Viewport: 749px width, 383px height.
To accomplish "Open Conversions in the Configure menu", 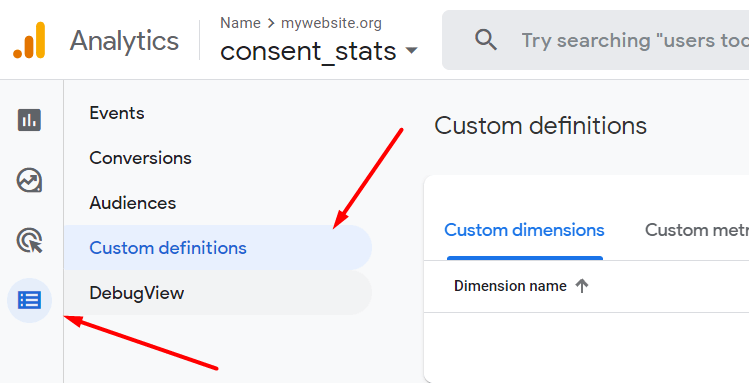I will [140, 158].
